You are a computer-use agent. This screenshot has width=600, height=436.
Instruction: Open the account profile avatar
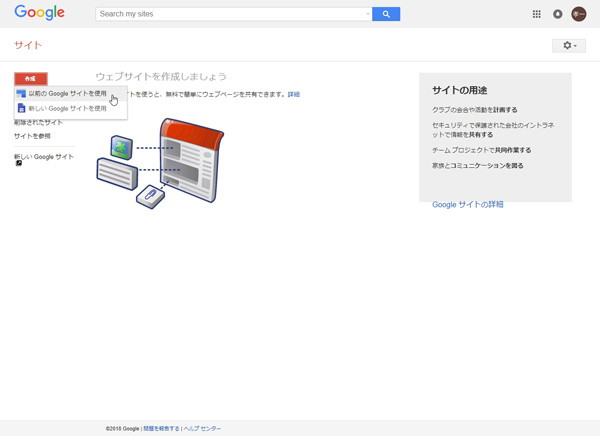579,14
